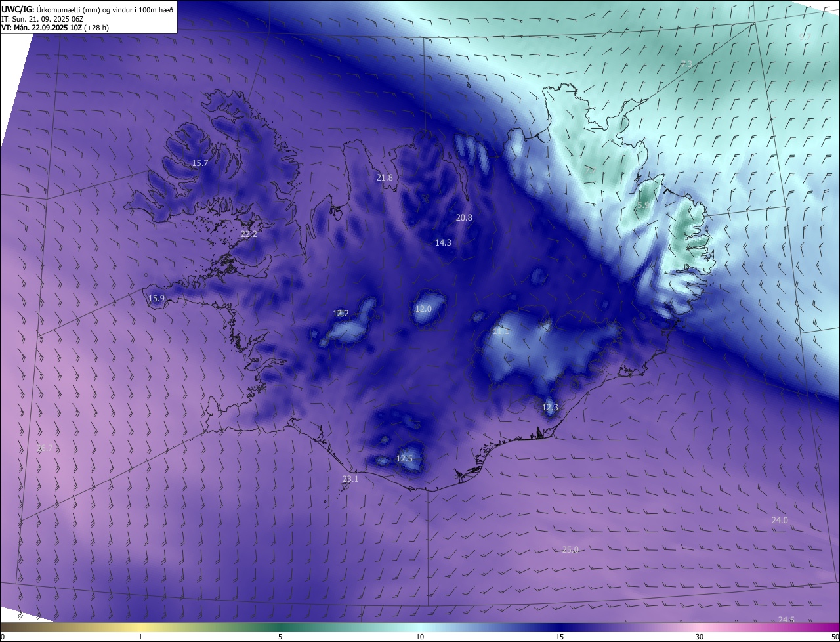This screenshot has width=840, height=642.
Task: Click the '30' tick label on the color scale
Action: click(x=700, y=637)
